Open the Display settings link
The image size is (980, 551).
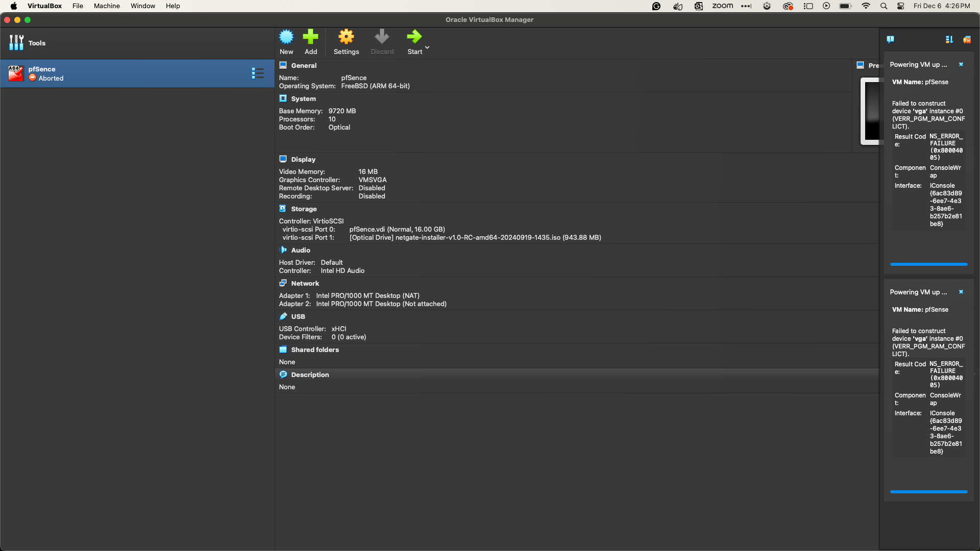(x=303, y=159)
